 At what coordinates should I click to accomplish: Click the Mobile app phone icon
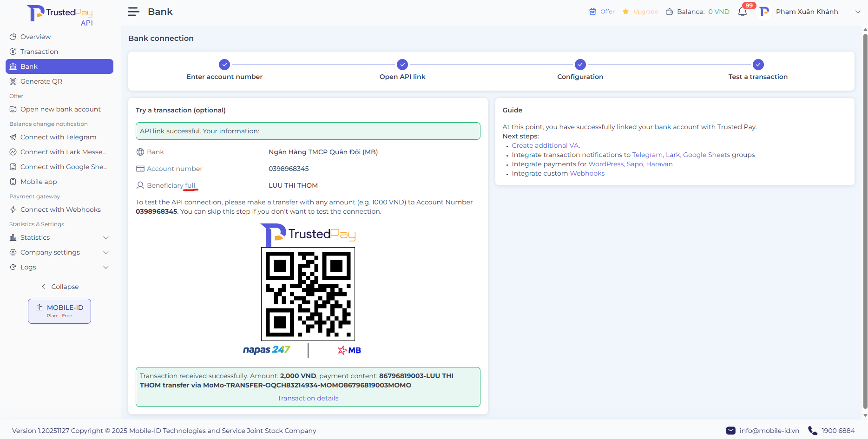click(13, 182)
